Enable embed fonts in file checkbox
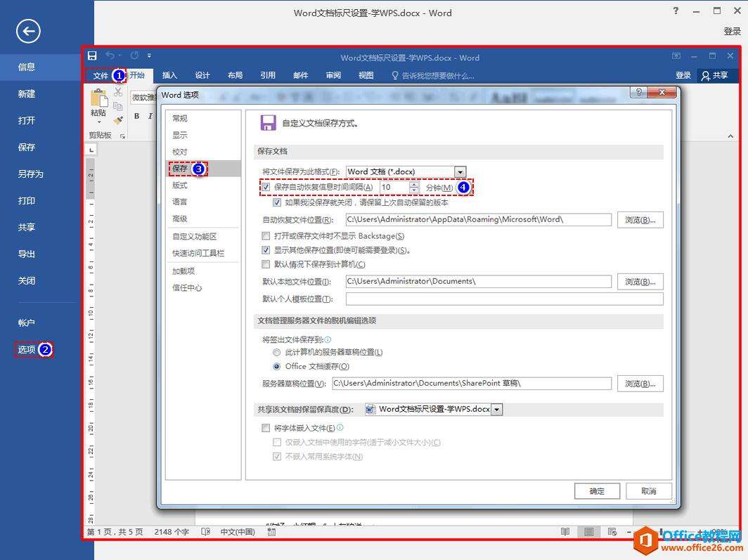The height and width of the screenshot is (560, 748). click(x=266, y=428)
